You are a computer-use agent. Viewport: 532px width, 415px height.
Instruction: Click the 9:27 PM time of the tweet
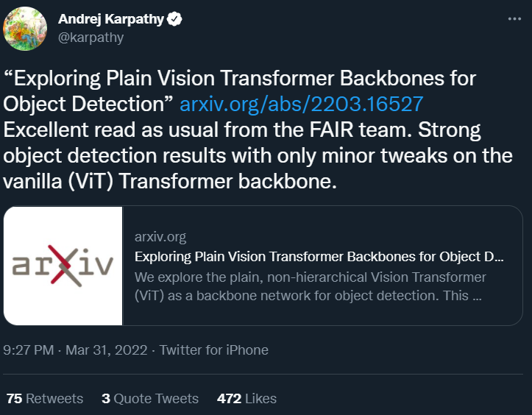tap(29, 350)
